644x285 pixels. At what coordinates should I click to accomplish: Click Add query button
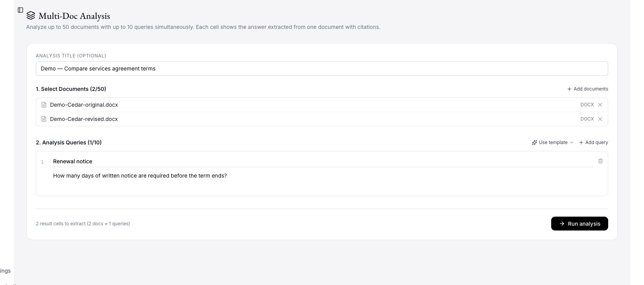594,142
